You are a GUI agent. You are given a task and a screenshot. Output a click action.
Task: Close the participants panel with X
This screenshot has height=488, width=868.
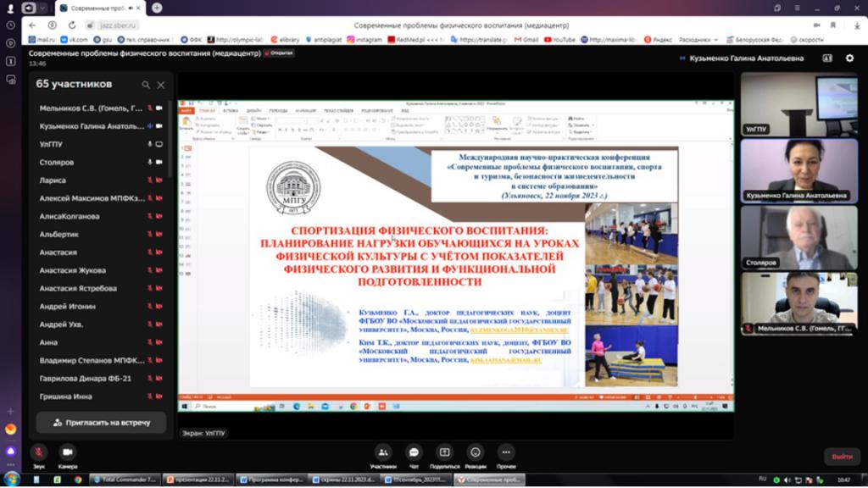161,85
